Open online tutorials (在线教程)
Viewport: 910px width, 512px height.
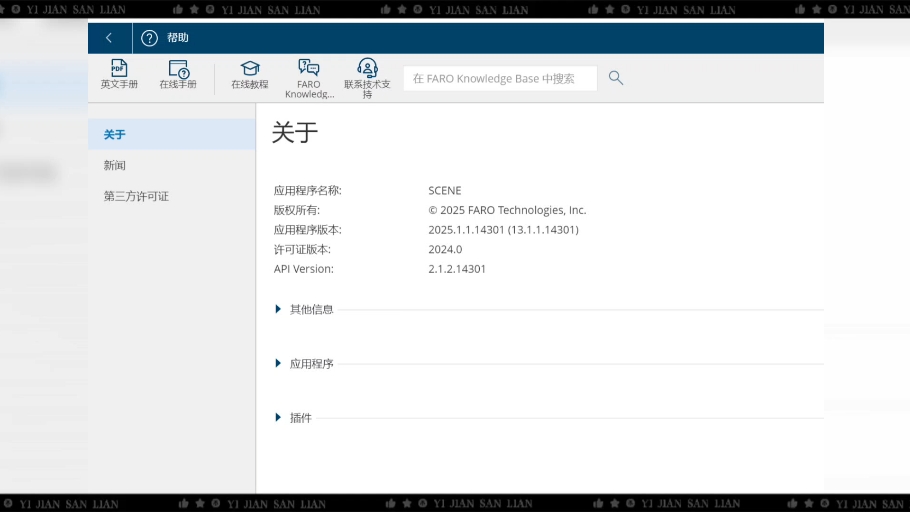click(x=250, y=74)
